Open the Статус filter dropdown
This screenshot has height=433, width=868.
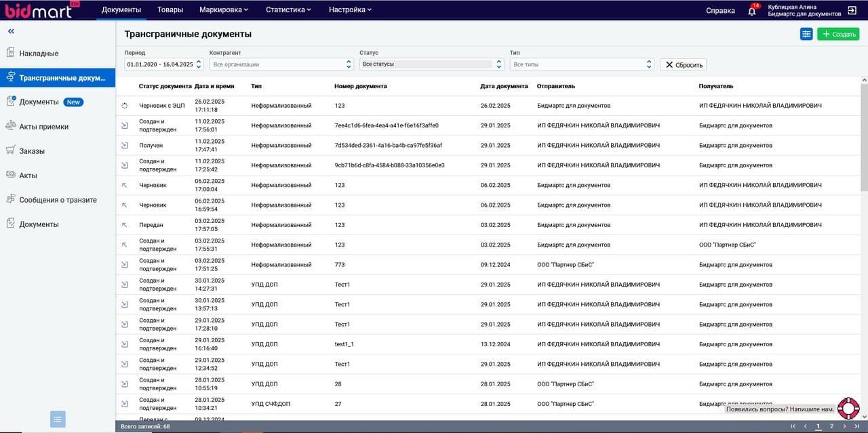(431, 64)
